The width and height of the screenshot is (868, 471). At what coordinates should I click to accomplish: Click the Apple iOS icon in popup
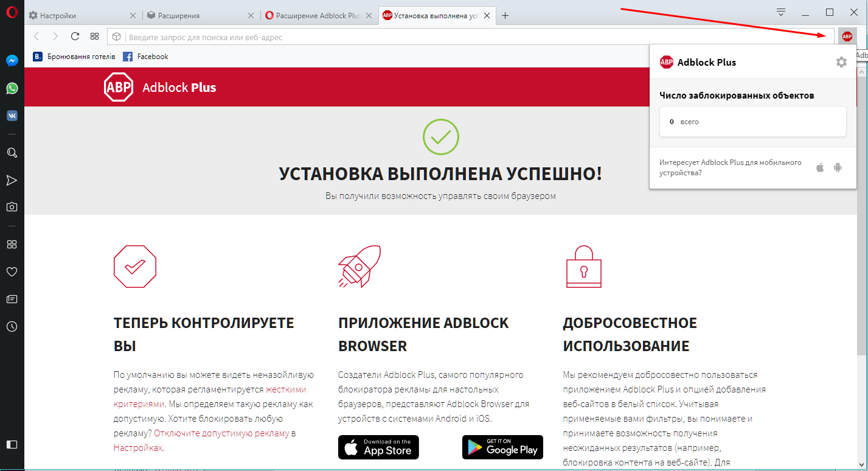point(820,167)
